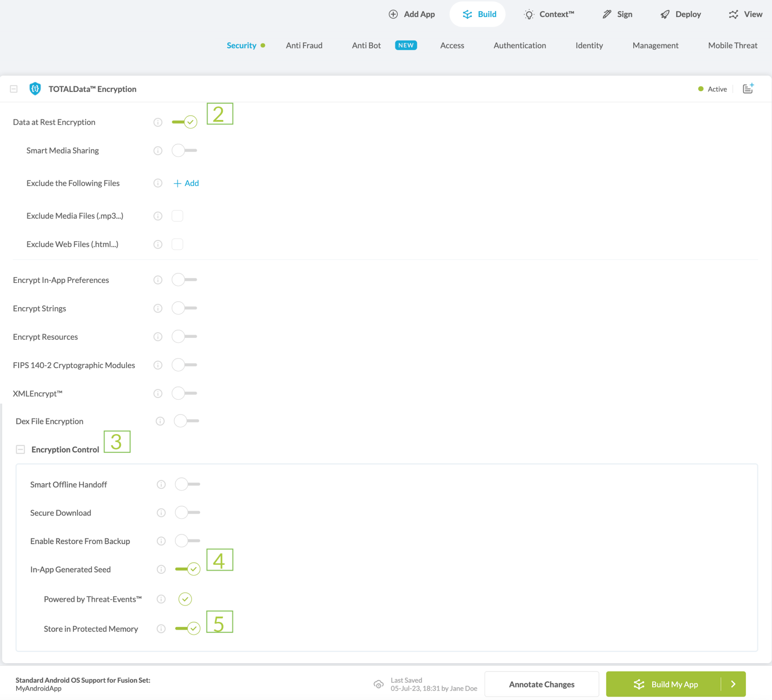Click the Annotate Changes button
Viewport: 772px width, 700px height.
[x=541, y=684]
